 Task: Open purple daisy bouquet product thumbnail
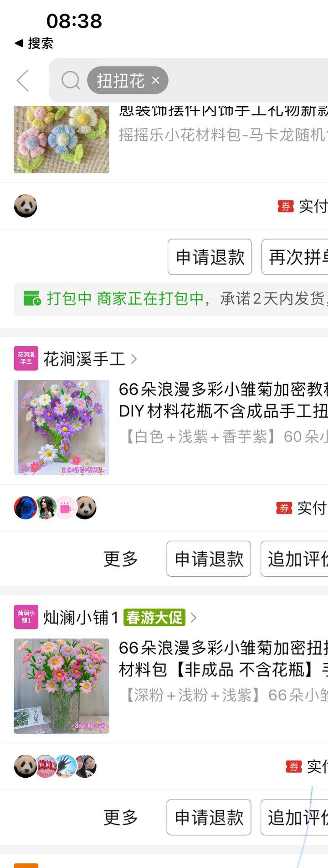(61, 427)
